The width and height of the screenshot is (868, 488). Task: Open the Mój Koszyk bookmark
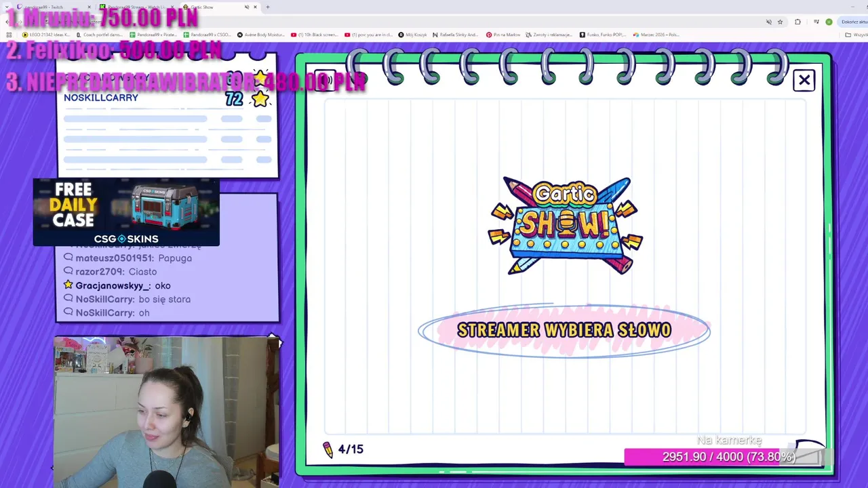[413, 35]
